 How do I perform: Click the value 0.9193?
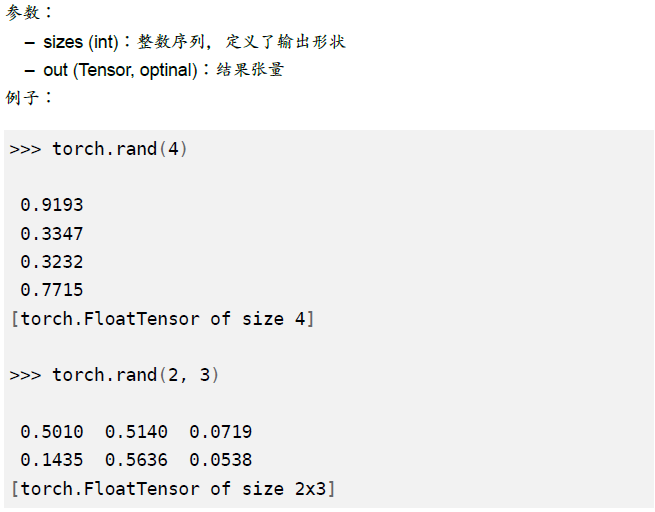(x=52, y=205)
